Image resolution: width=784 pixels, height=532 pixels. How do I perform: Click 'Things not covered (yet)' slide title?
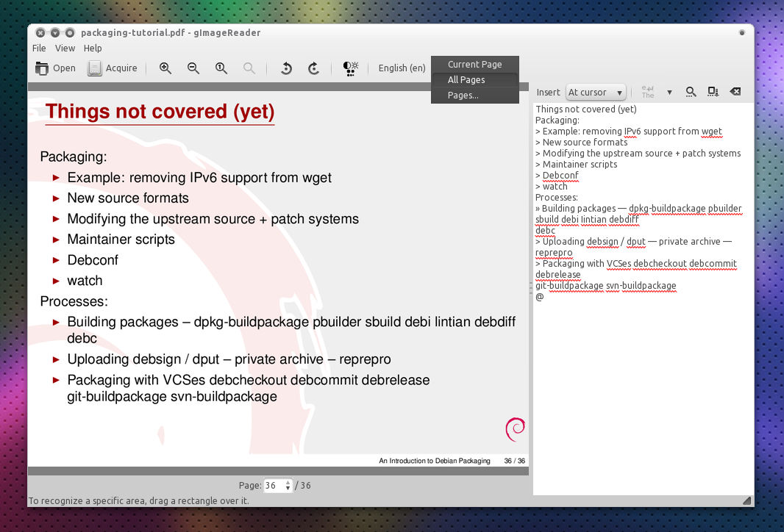click(160, 112)
